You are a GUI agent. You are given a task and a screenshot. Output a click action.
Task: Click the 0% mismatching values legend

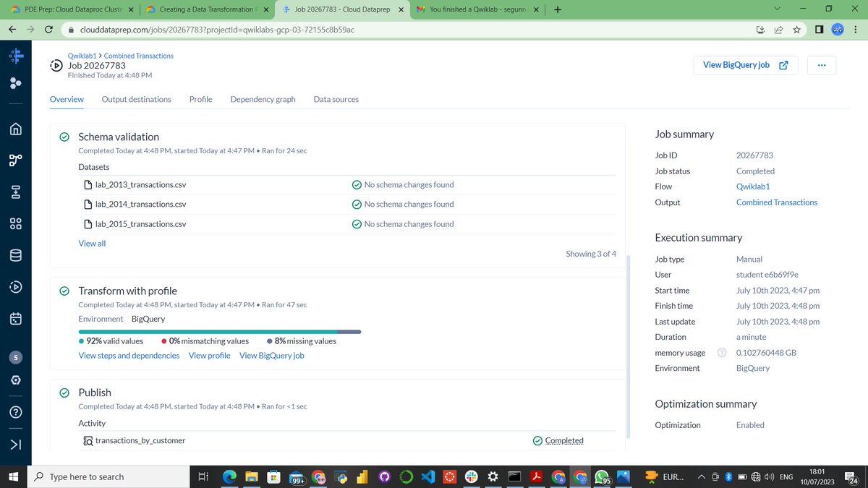pyautogui.click(x=205, y=341)
